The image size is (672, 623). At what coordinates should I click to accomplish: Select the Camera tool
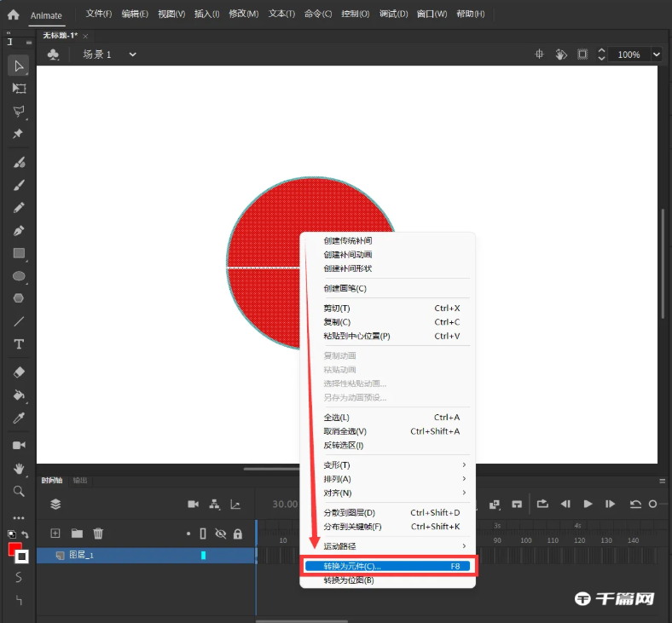coord(19,446)
